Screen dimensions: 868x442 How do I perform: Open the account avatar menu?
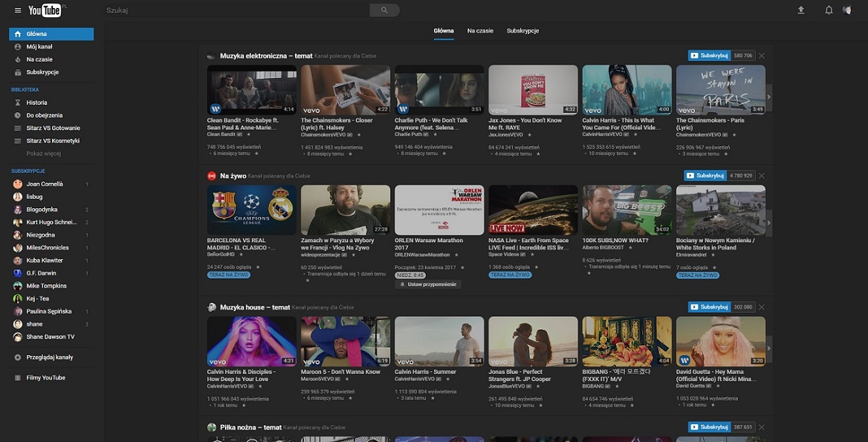[846, 10]
